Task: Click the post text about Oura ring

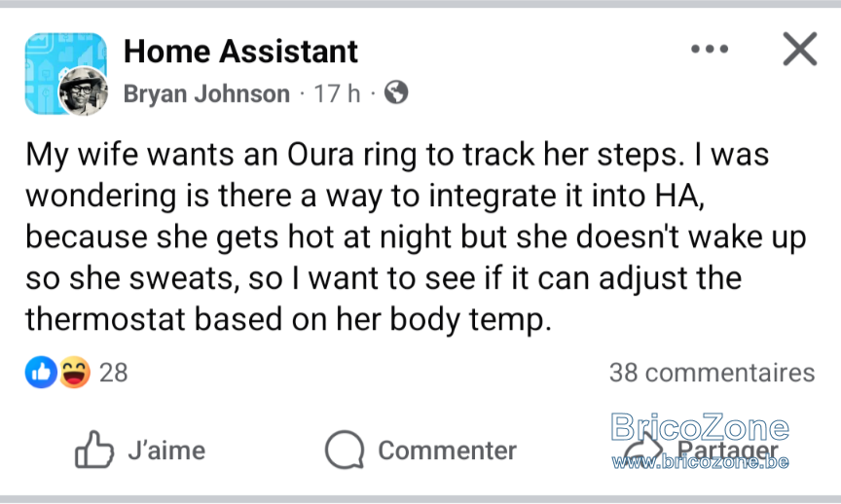Action: pos(416,236)
